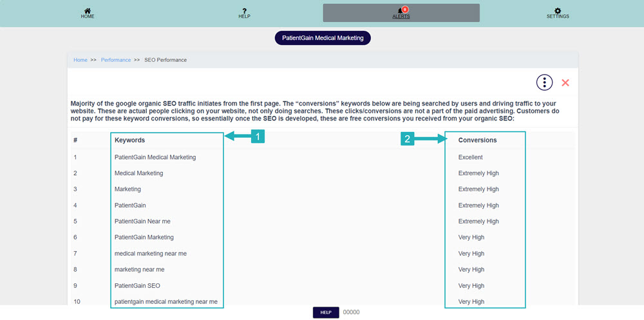Select the Conversions column header
This screenshot has height=320, width=644.
click(477, 140)
